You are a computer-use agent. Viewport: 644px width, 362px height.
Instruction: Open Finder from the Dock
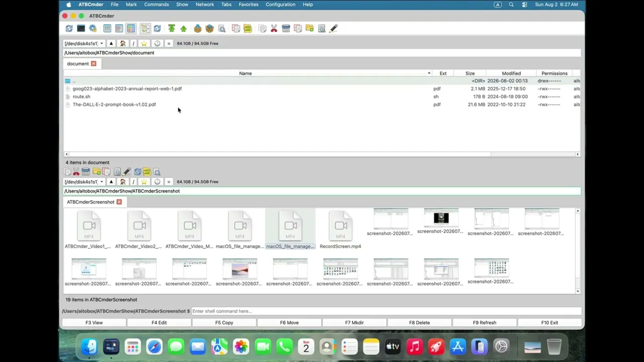pos(89,346)
